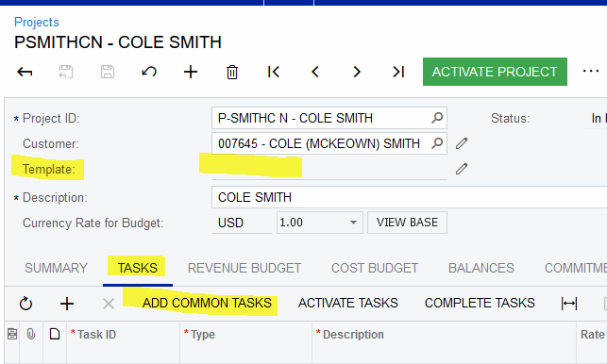Refresh the tasks grid
The width and height of the screenshot is (607, 364).
25,304
